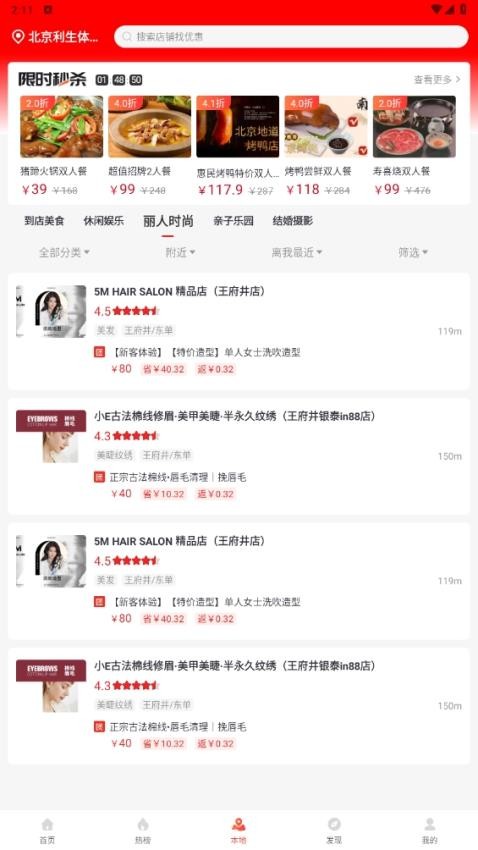This screenshot has height=850, width=478.
Task: Go to 我的 profile icon
Action: click(x=430, y=825)
